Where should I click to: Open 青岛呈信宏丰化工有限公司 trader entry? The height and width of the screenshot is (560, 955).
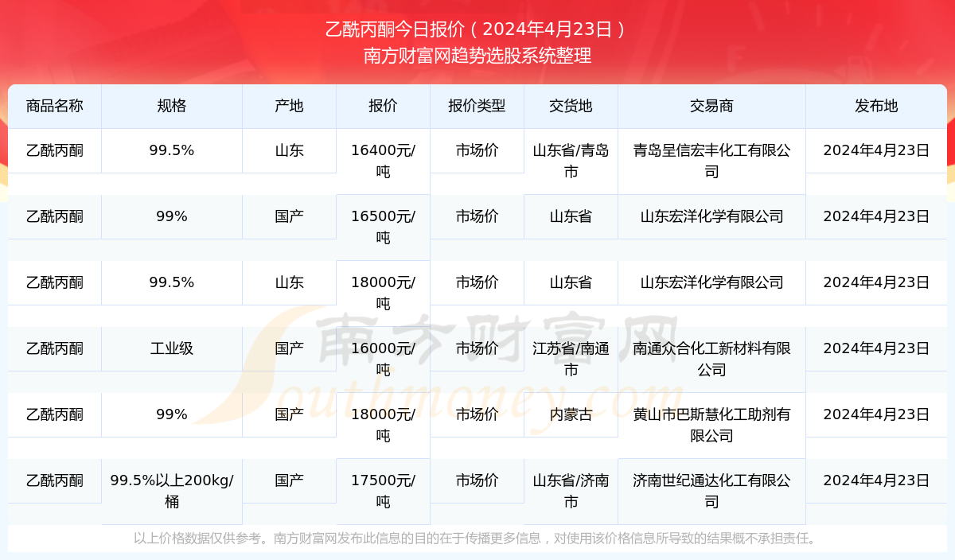(x=711, y=161)
